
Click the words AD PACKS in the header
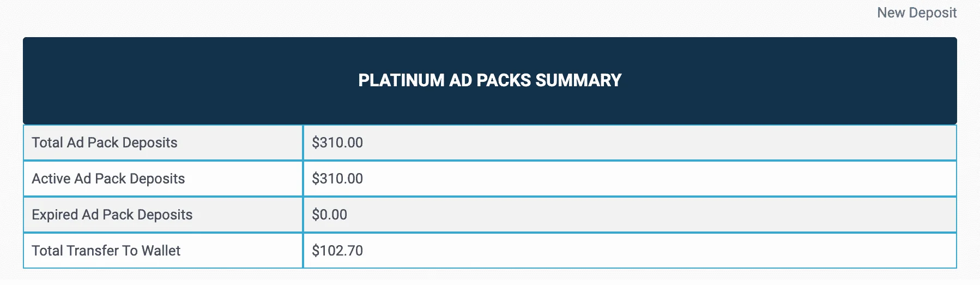490,80
